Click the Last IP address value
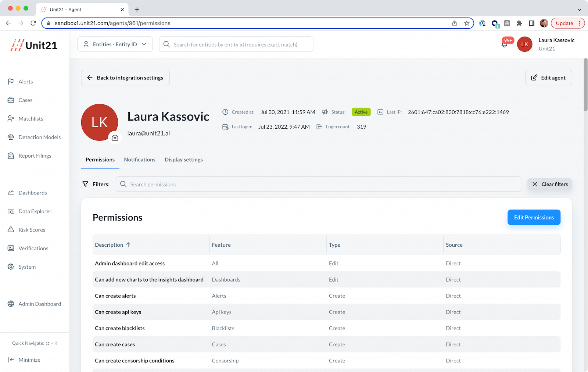 (x=458, y=112)
